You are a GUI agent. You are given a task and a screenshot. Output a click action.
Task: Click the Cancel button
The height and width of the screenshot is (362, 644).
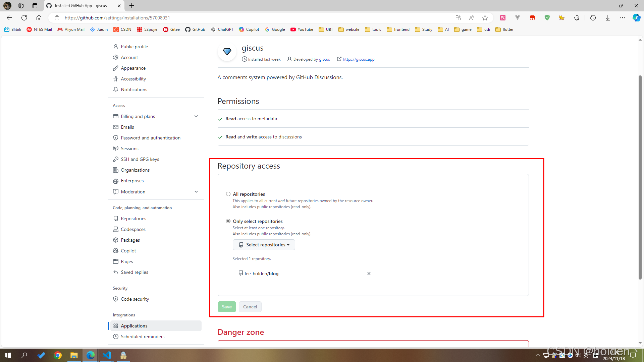(x=250, y=307)
